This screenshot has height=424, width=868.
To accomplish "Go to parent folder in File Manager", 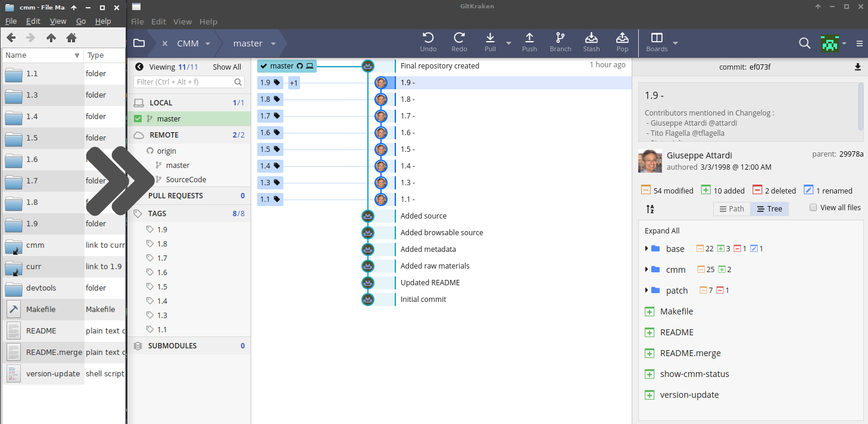I will pyautogui.click(x=51, y=38).
